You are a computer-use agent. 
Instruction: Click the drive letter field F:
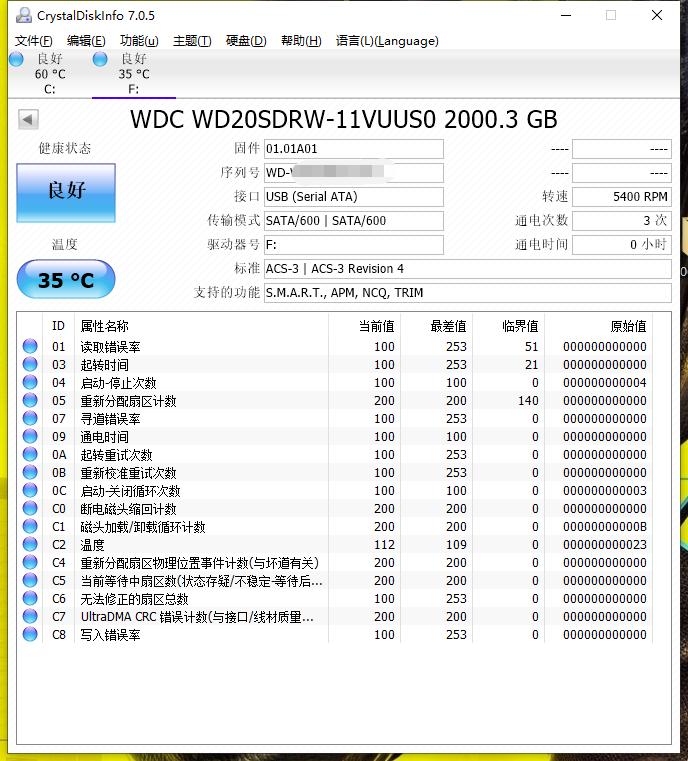354,245
